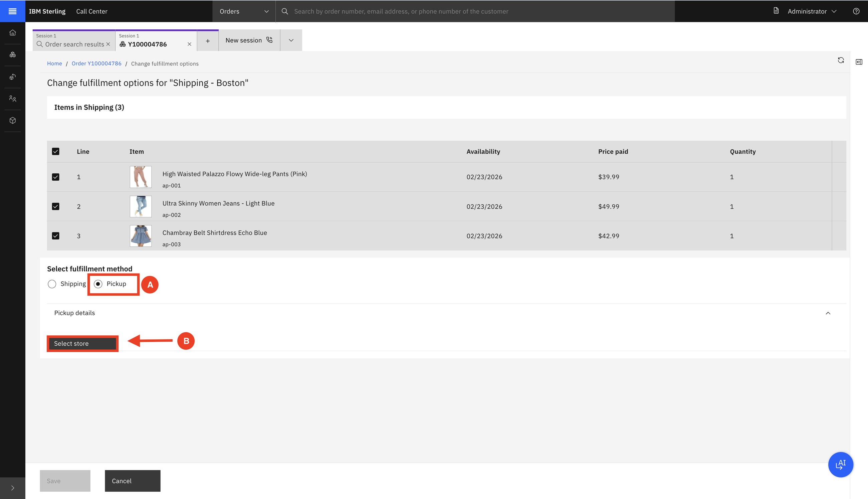Open the hamburger main menu
This screenshot has height=499, width=868.
click(12, 11)
